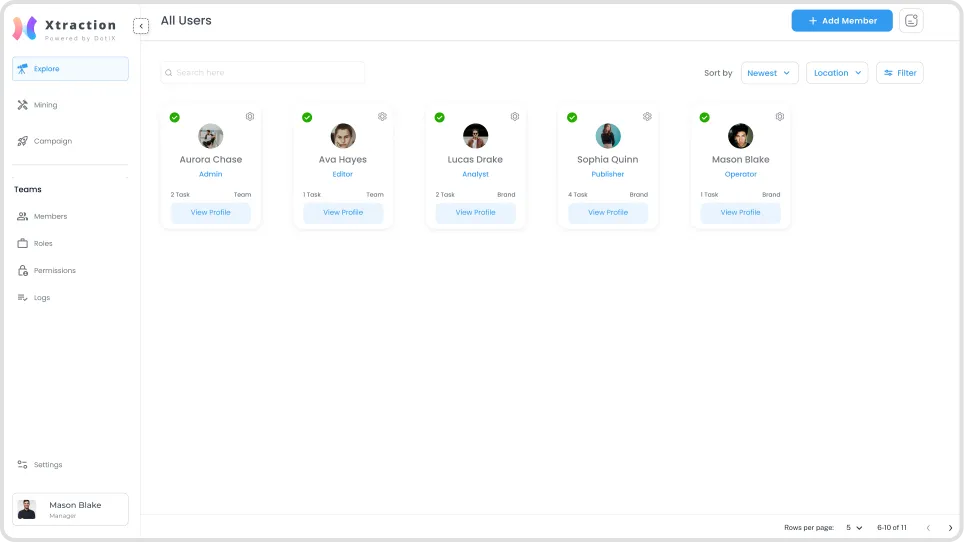Click the Explore telescope icon
964x542 pixels.
pyautogui.click(x=23, y=69)
